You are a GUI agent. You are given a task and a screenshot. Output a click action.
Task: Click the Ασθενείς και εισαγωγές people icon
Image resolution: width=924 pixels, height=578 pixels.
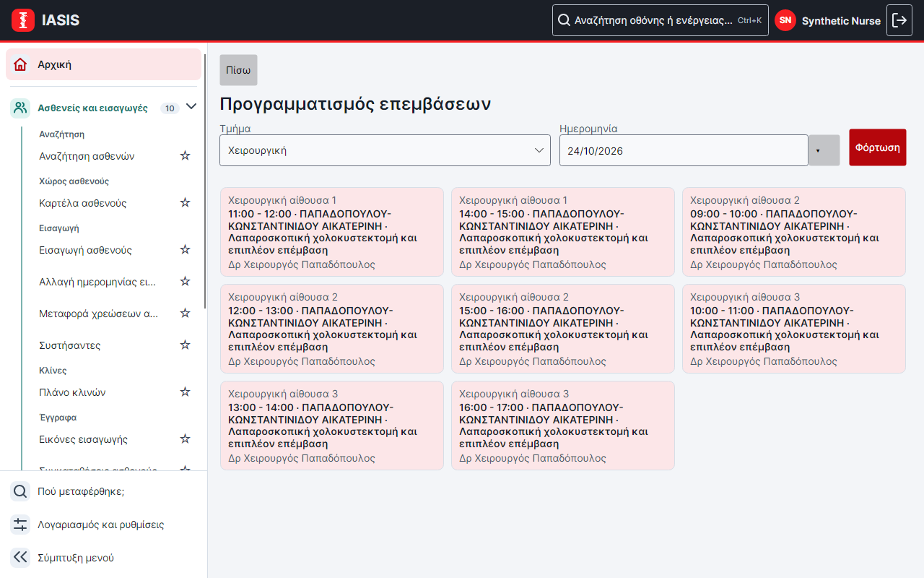point(20,108)
